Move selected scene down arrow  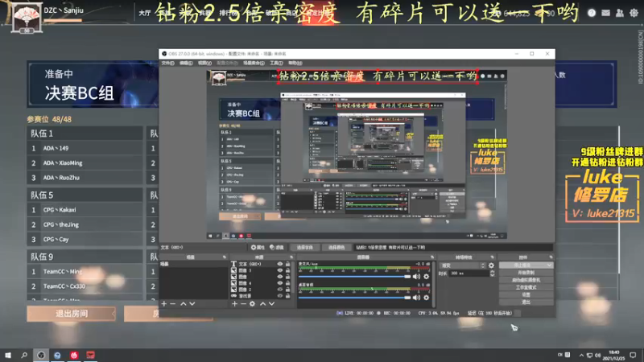pos(192,304)
